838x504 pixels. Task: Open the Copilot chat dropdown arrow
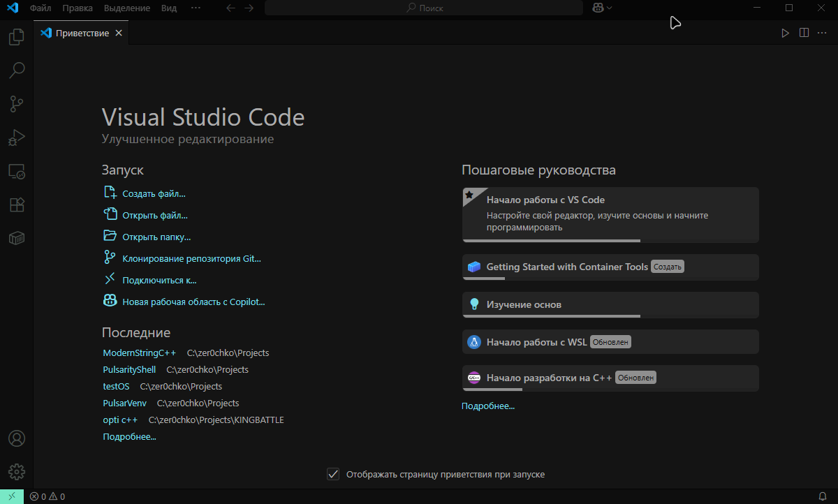tap(610, 8)
